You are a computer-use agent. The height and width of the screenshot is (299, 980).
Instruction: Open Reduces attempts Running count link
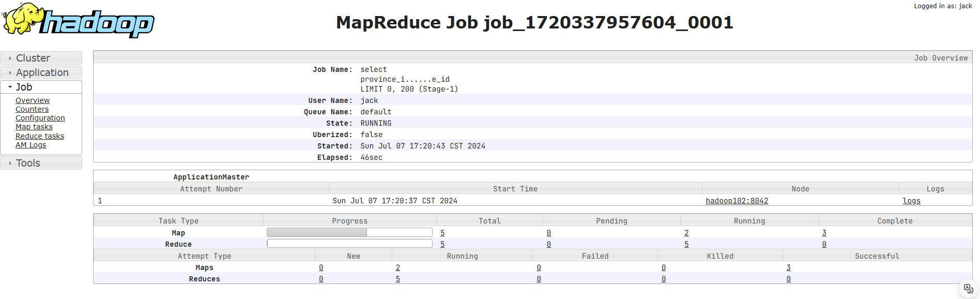click(397, 279)
